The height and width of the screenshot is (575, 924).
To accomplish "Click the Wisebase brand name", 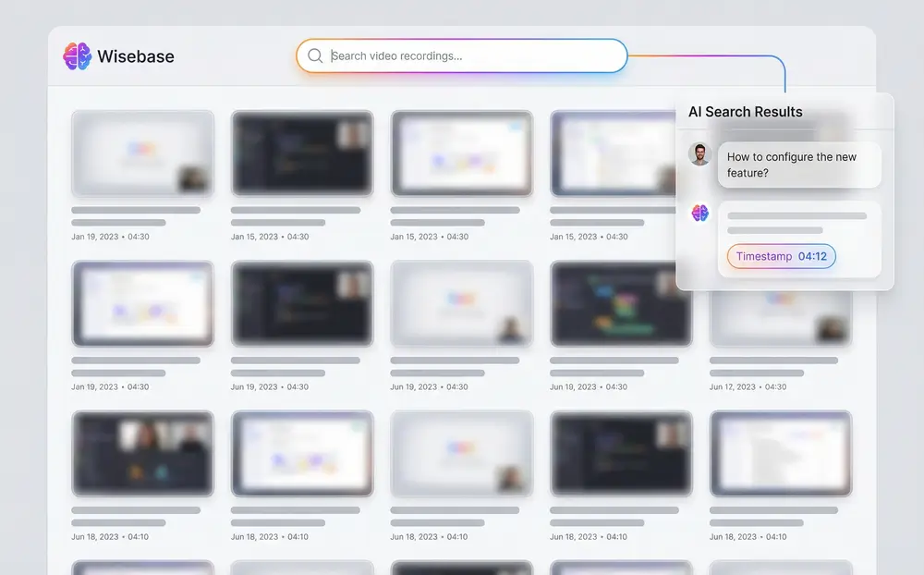I will click(x=136, y=56).
